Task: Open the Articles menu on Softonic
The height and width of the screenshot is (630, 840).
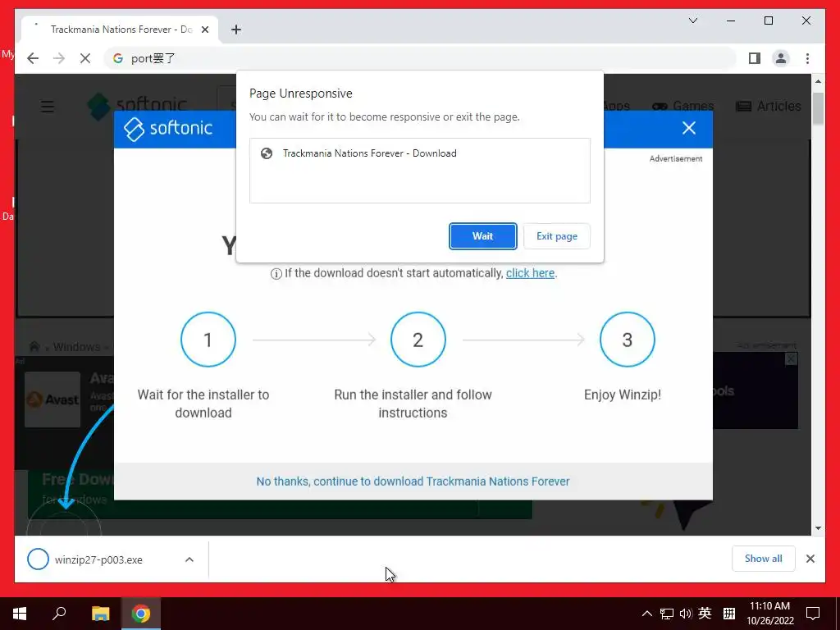Action: tap(768, 106)
